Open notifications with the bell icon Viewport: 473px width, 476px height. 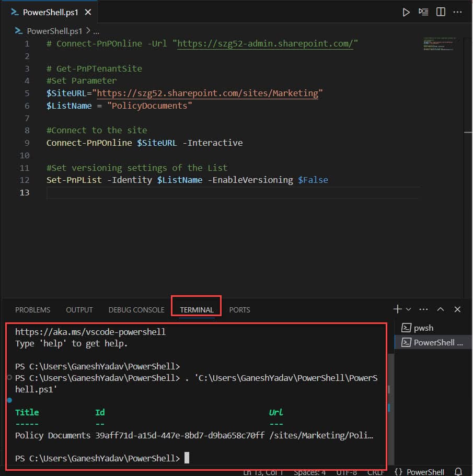(x=458, y=472)
